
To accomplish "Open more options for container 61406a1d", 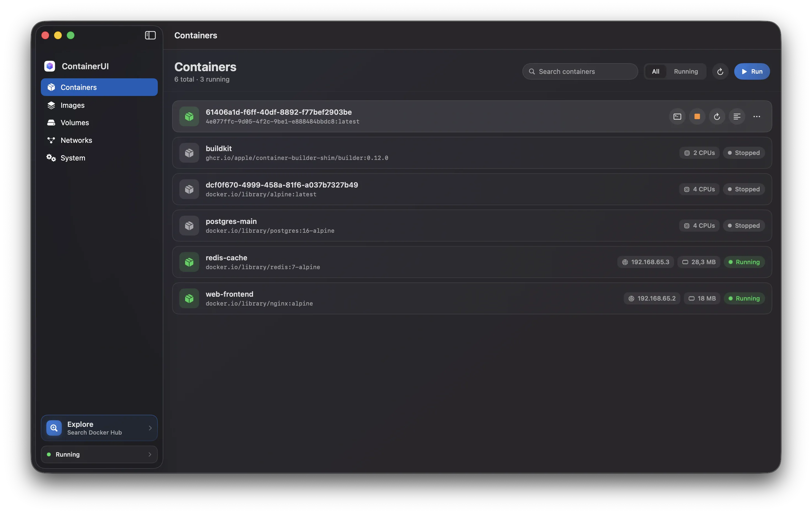I will [x=757, y=117].
